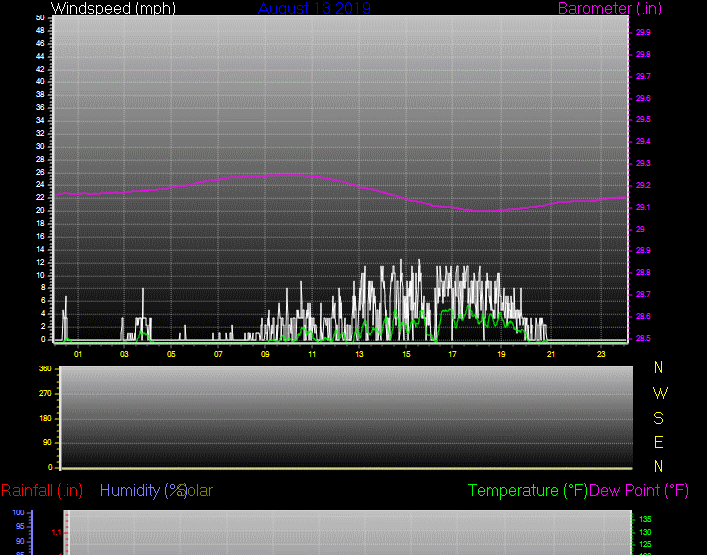Click the S compass direction label
Screen dimensions: 707x555
click(x=658, y=418)
